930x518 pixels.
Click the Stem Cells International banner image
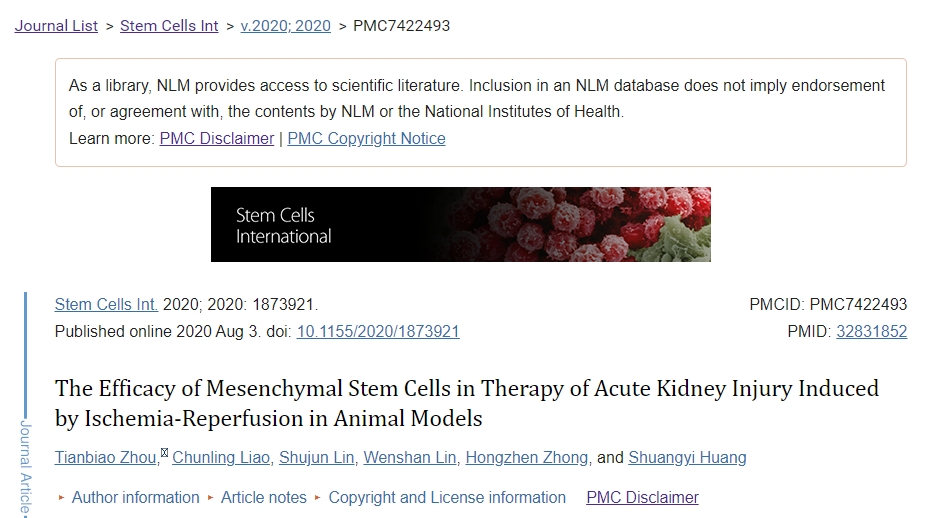460,225
